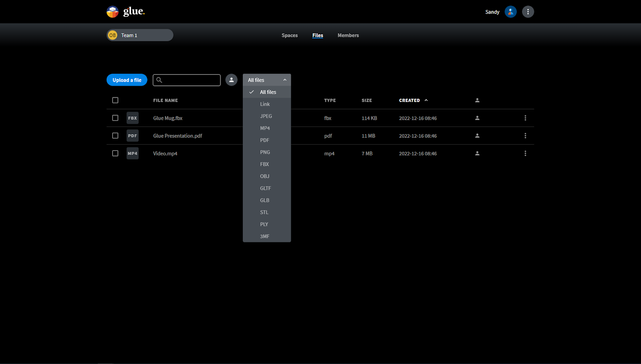641x364 pixels.
Task: Click the 114 KB size value
Action: click(x=369, y=118)
